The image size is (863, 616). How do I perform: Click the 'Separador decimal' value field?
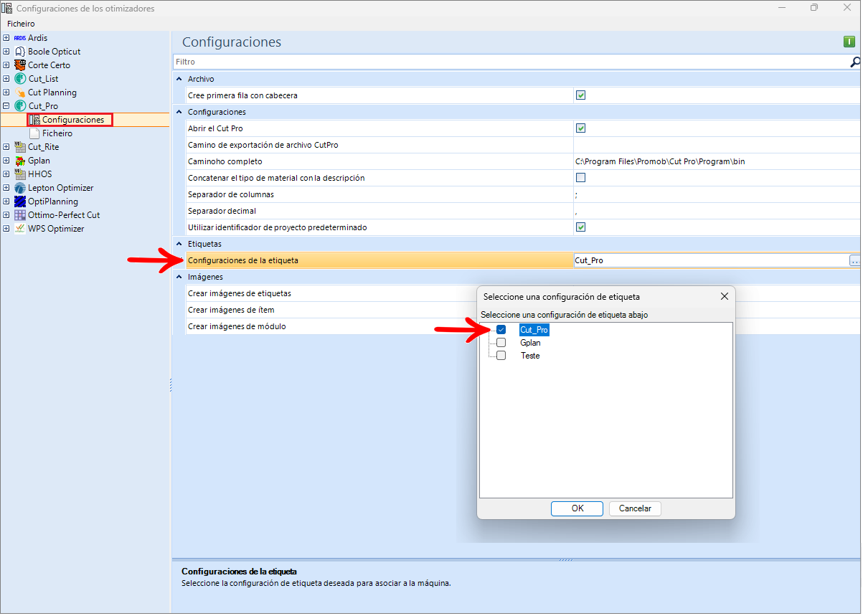click(717, 211)
